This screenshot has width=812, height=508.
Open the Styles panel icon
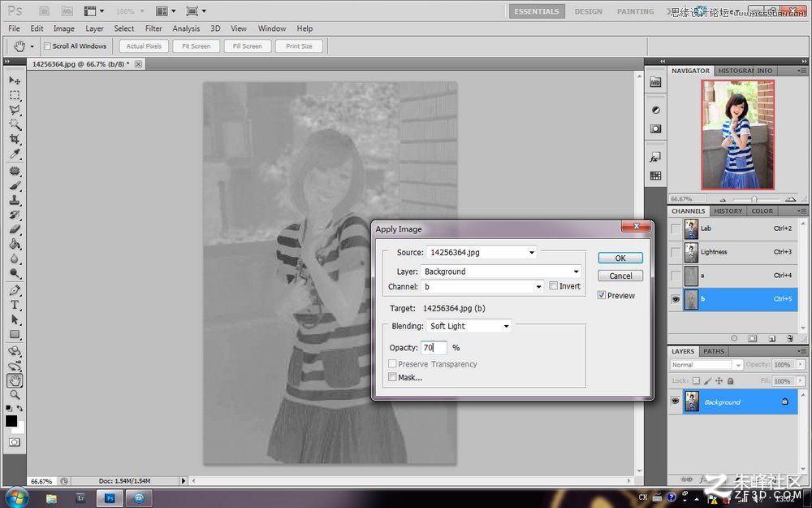655,157
